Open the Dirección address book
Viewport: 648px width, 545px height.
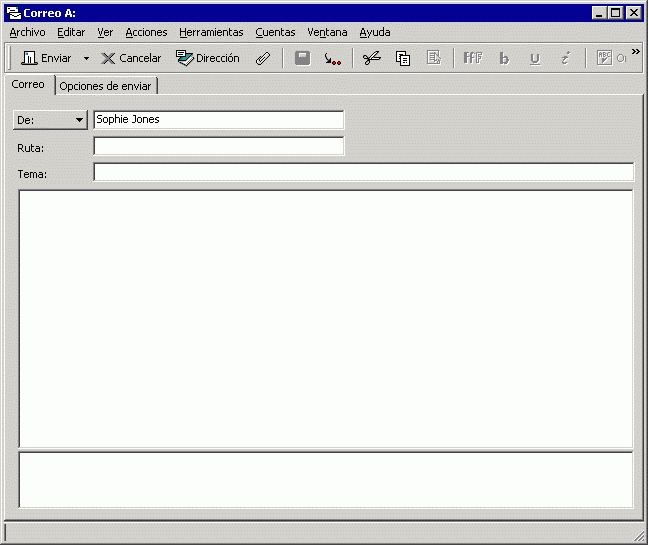click(208, 58)
